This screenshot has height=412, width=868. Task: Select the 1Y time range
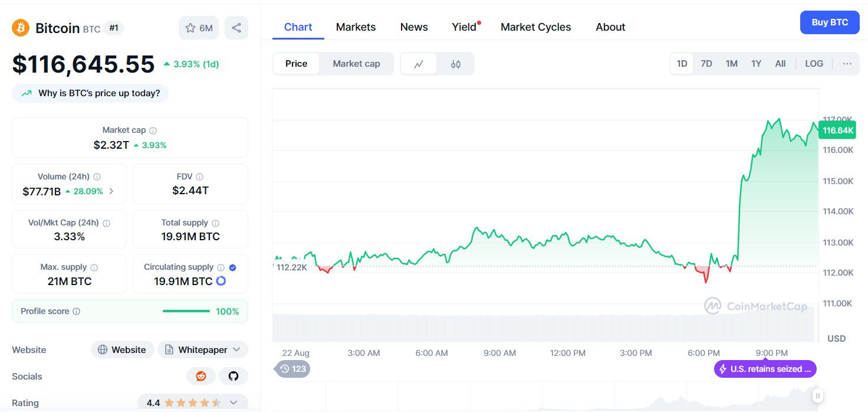[757, 64]
